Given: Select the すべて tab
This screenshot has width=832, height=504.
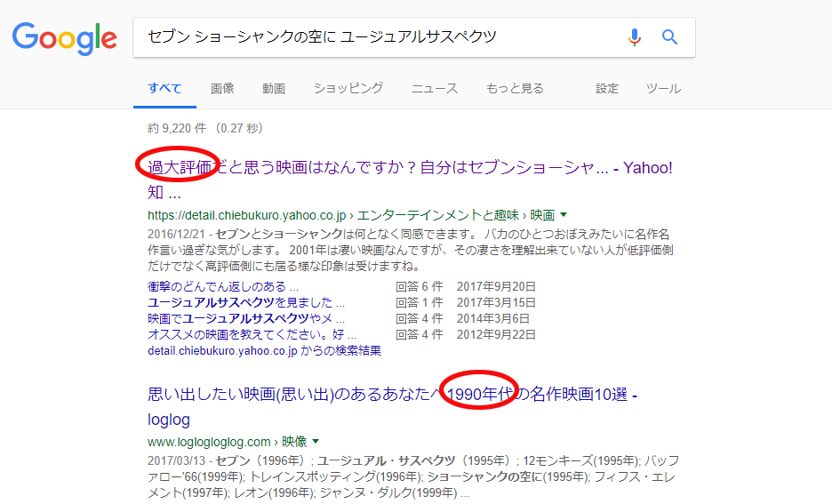Looking at the screenshot, I should 164,89.
